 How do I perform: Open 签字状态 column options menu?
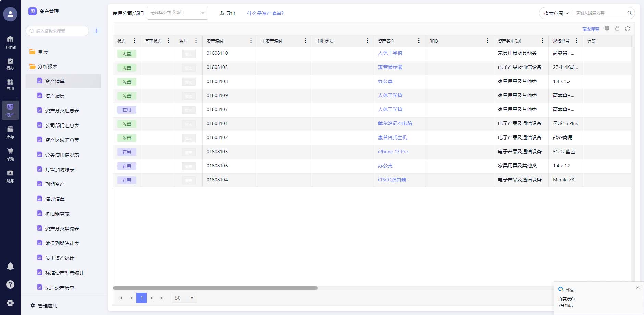169,41
